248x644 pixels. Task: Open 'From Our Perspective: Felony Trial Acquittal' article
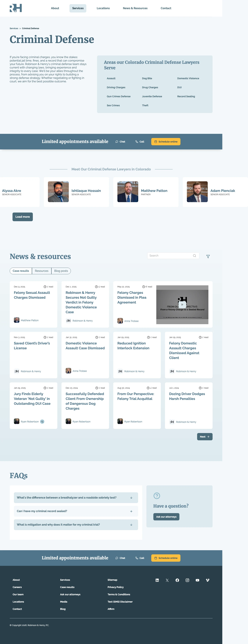pyautogui.click(x=136, y=396)
